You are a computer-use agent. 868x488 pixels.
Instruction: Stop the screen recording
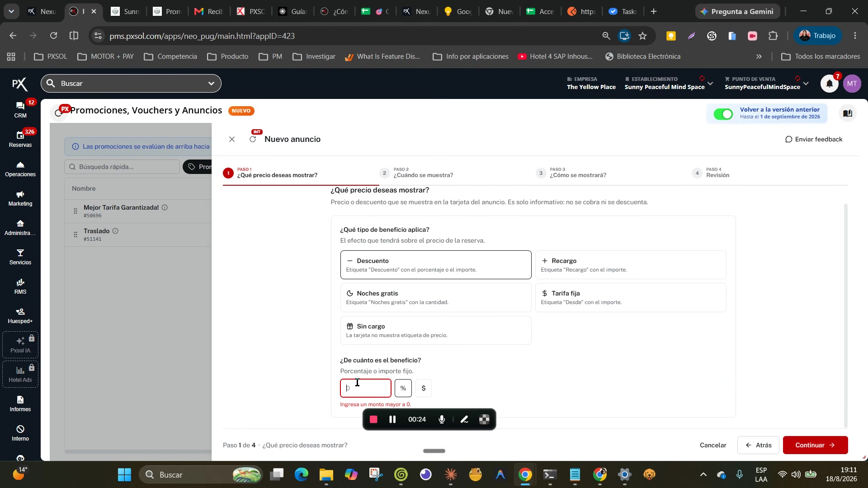(x=373, y=419)
